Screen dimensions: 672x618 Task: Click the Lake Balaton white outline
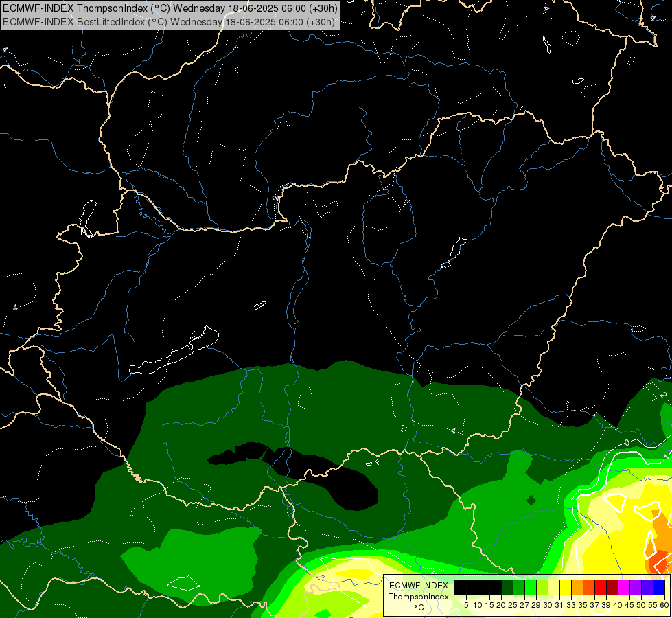[174, 350]
